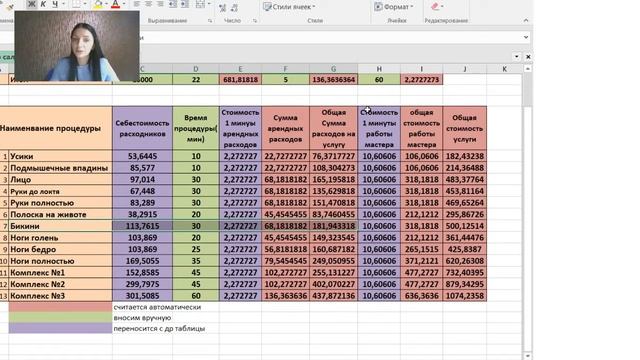
Task: Select cell 'Ноги голень'
Action: (60, 238)
